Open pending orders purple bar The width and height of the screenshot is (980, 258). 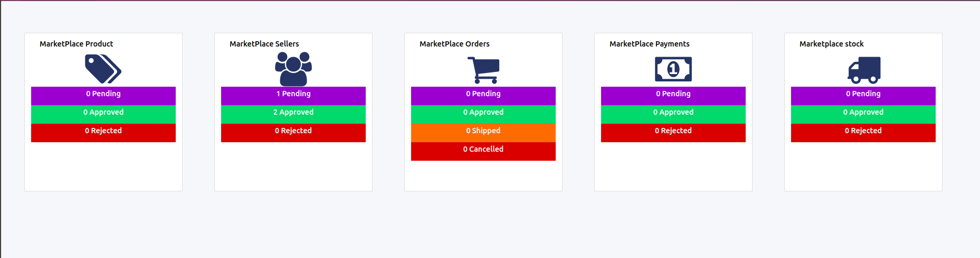483,94
